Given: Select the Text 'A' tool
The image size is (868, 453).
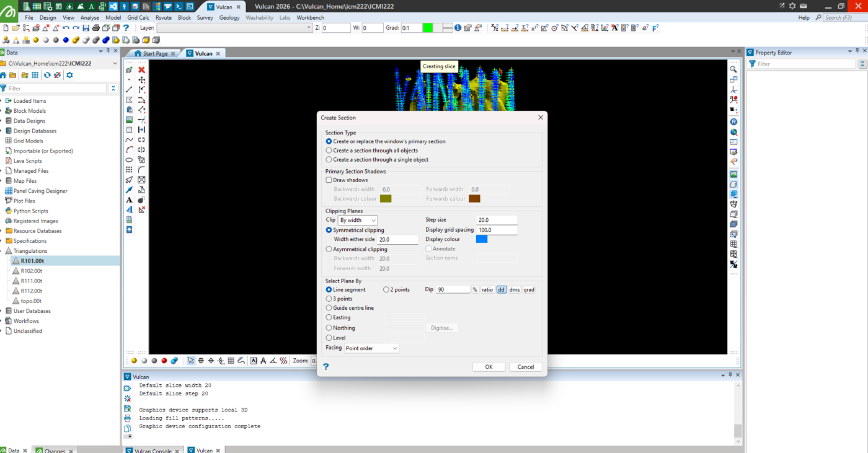Looking at the screenshot, I should click(x=129, y=200).
